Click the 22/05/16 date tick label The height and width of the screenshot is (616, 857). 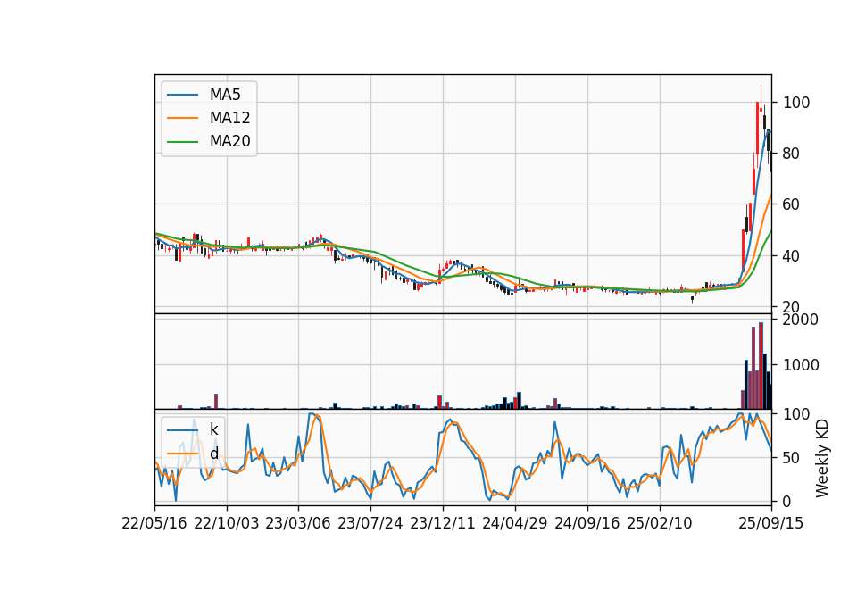click(154, 523)
